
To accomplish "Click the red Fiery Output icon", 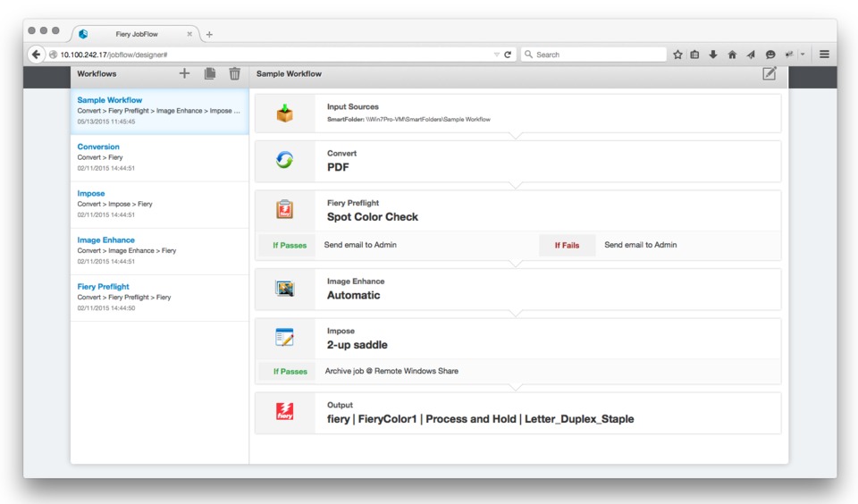I will pyautogui.click(x=284, y=411).
